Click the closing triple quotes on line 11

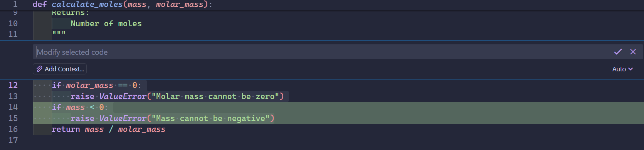coord(59,34)
